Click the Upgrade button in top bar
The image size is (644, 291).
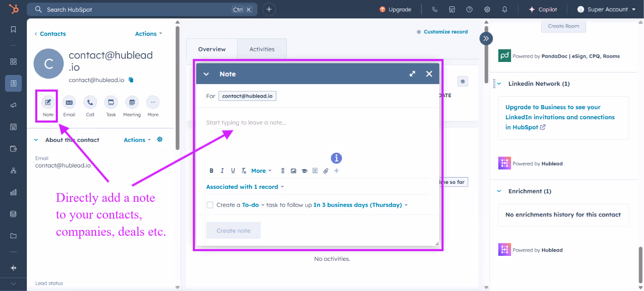395,9
